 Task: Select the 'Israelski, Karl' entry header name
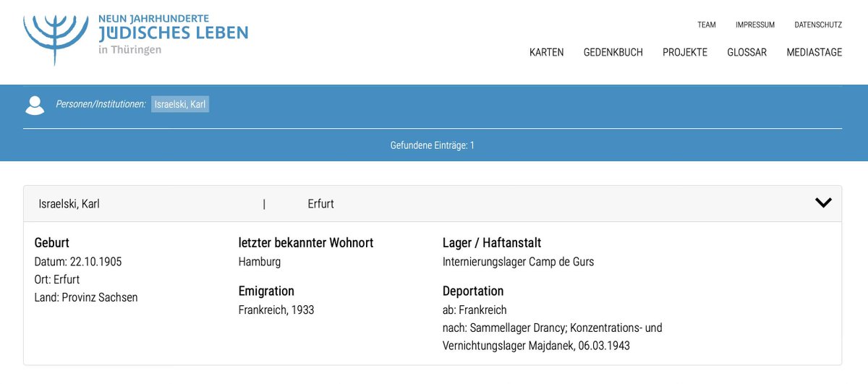(69, 204)
